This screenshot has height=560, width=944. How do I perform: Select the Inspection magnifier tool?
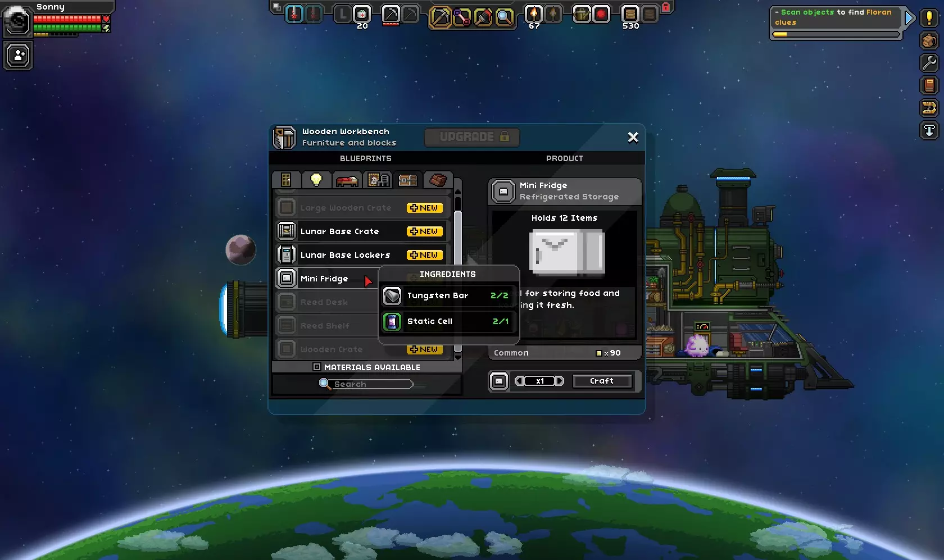(x=505, y=17)
